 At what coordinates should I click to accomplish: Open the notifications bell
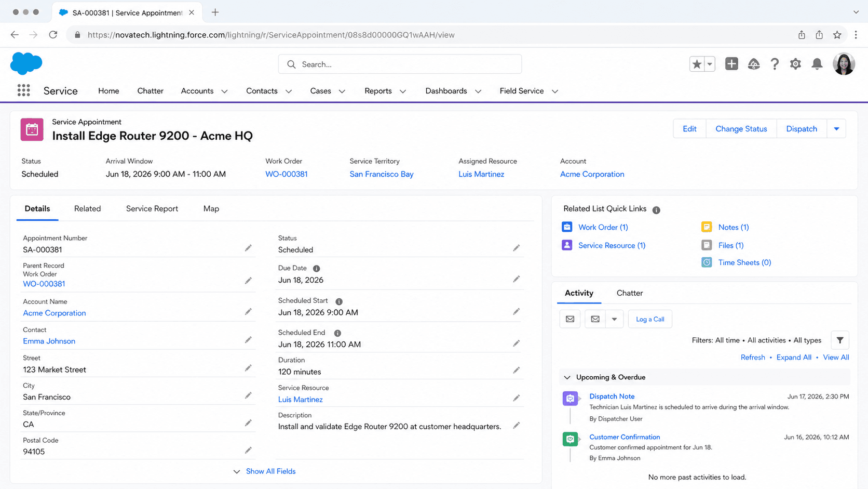pos(817,64)
